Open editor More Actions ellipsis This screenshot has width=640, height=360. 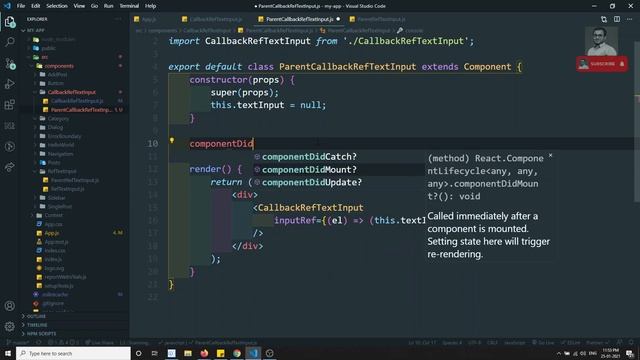(x=629, y=19)
